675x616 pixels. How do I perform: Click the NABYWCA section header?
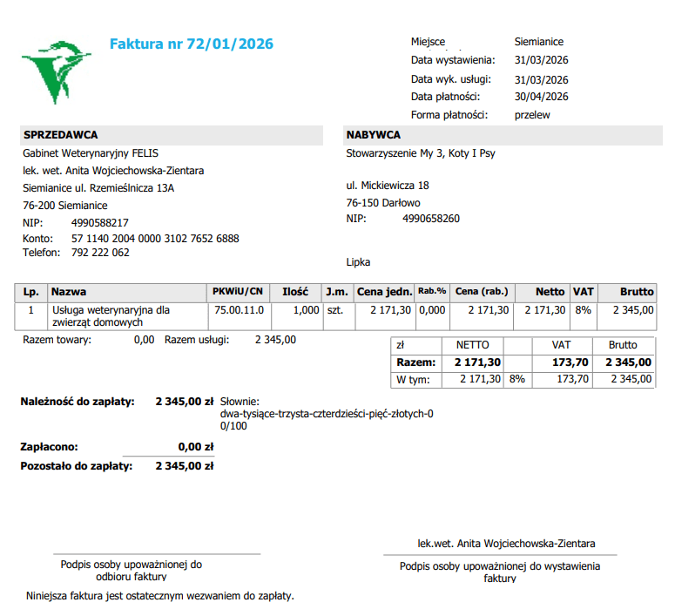[x=374, y=135]
